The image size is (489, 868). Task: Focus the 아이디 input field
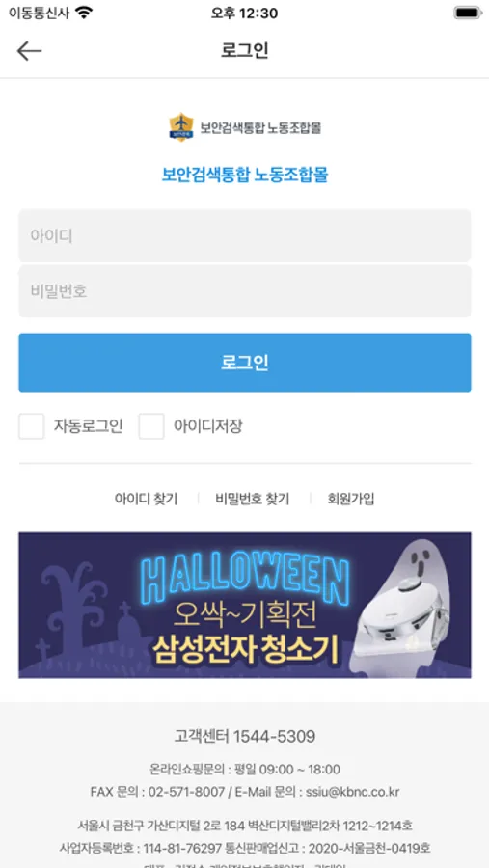pos(245,236)
